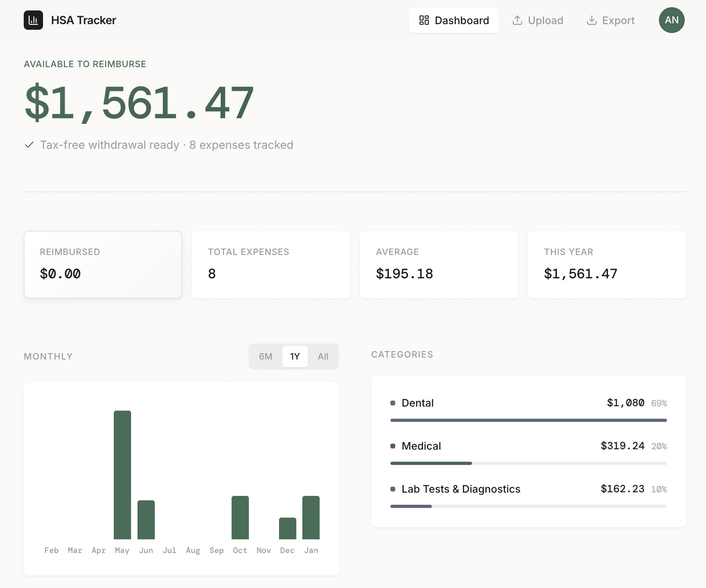Go to the Export tab
This screenshot has width=706, height=588.
click(x=611, y=20)
